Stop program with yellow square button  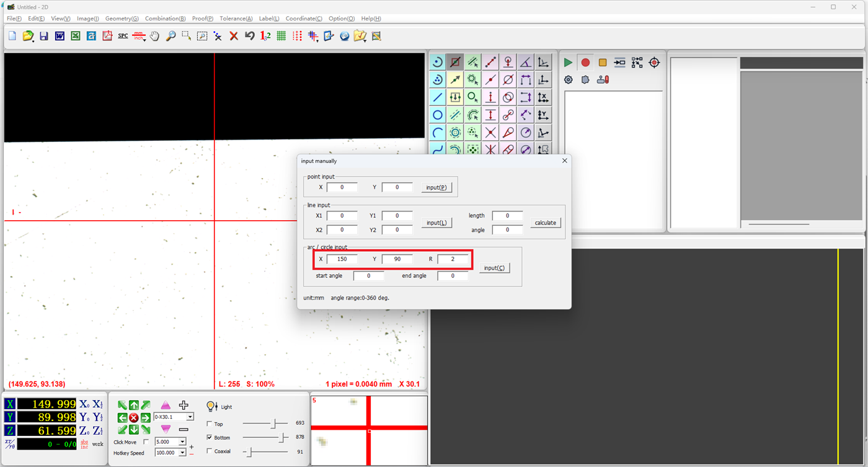coord(603,63)
